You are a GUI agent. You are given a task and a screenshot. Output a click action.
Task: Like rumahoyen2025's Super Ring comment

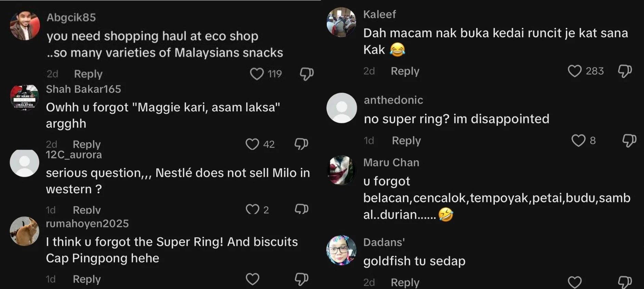pyautogui.click(x=253, y=279)
